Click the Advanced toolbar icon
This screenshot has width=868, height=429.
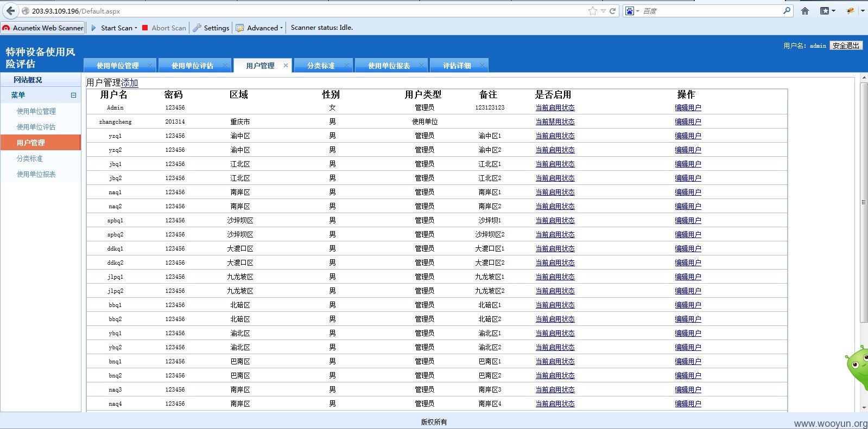pyautogui.click(x=240, y=28)
